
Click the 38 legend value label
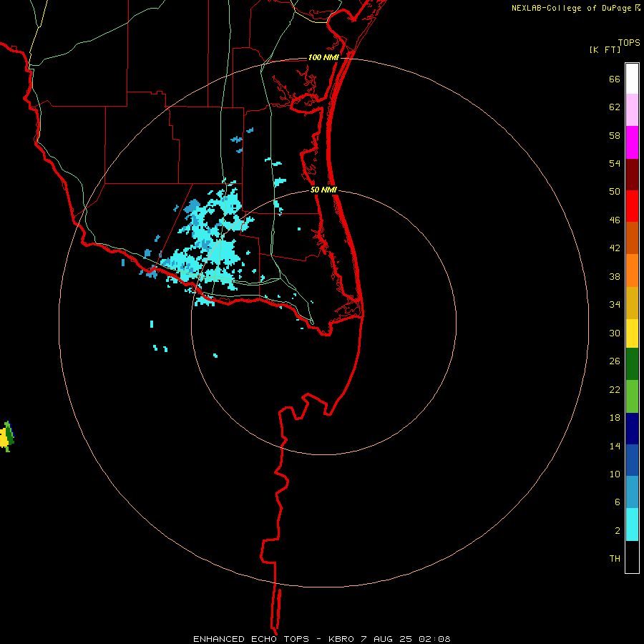click(x=615, y=276)
